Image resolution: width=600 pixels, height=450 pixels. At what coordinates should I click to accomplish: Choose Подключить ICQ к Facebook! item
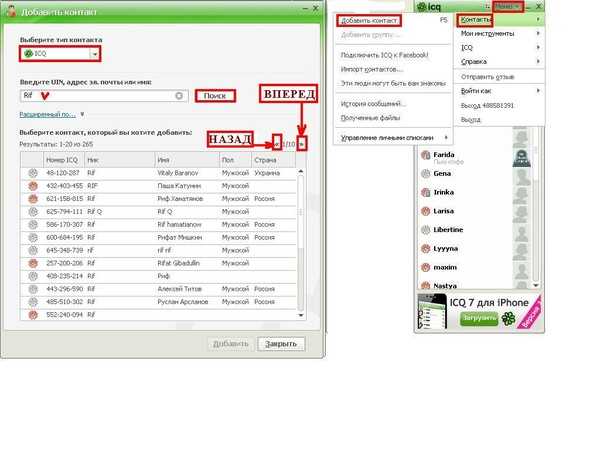point(393,55)
